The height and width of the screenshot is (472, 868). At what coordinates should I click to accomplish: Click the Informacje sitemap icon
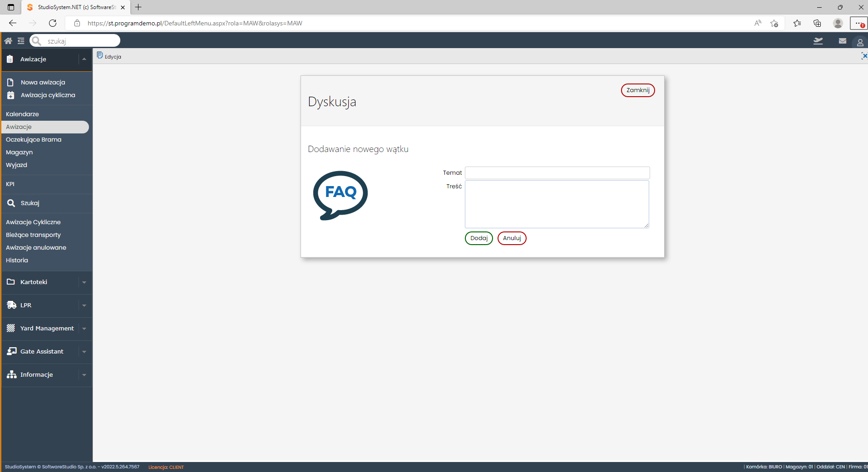click(12, 374)
